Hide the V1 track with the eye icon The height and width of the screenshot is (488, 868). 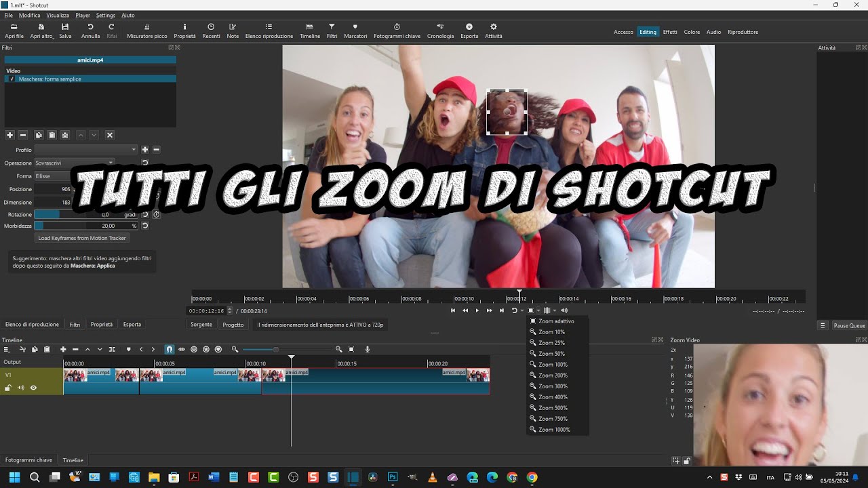point(33,388)
